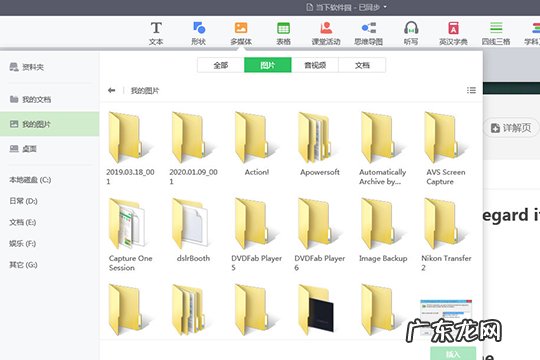This screenshot has width=540, height=360.
Task: Select the AVS Screen Capture folder
Action: point(446,148)
